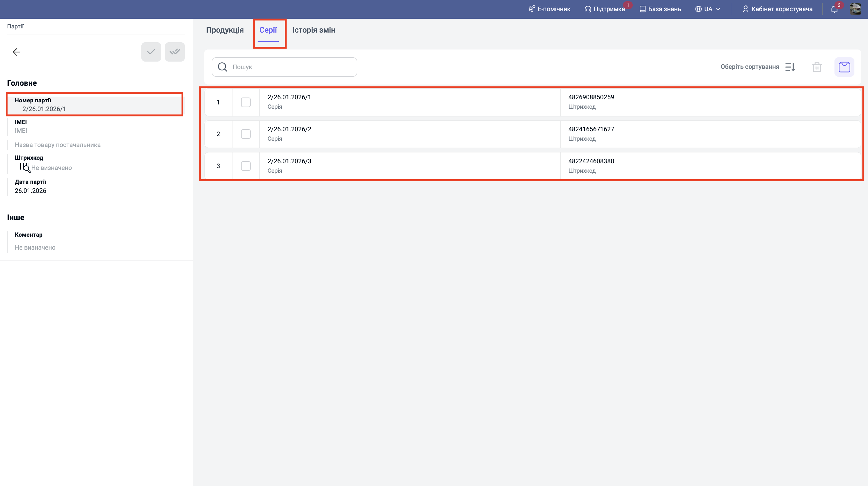Click the user avatar picture
The image size is (868, 486).
click(855, 9)
